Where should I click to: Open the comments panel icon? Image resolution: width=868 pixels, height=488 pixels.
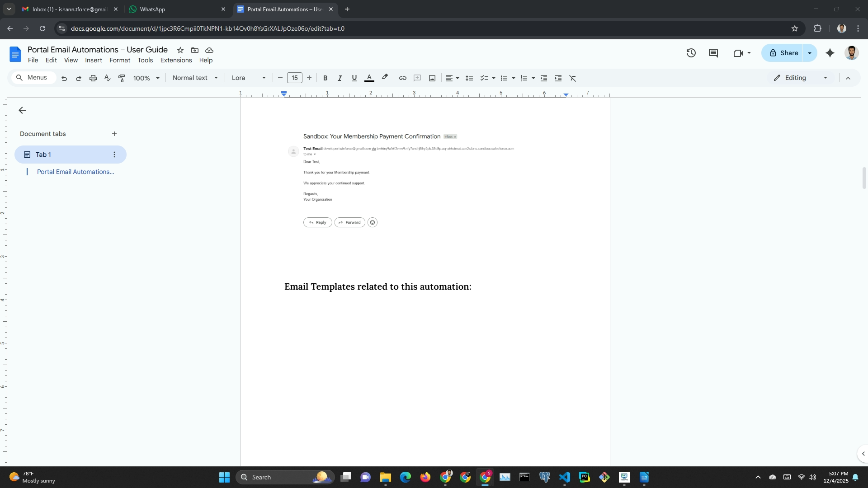713,53
